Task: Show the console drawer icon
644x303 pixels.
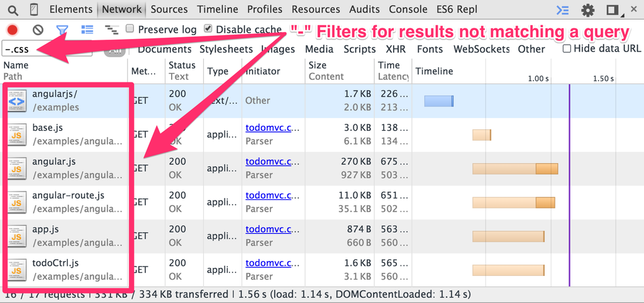Action: [x=563, y=10]
